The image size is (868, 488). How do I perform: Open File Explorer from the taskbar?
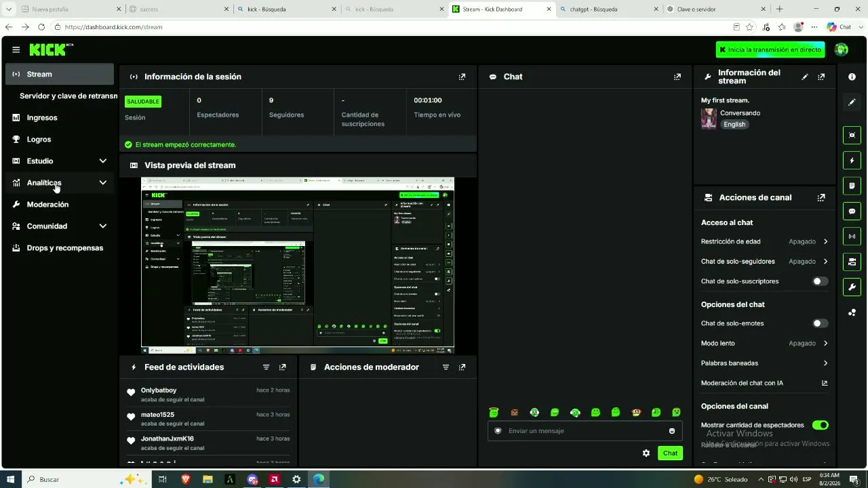pyautogui.click(x=208, y=479)
